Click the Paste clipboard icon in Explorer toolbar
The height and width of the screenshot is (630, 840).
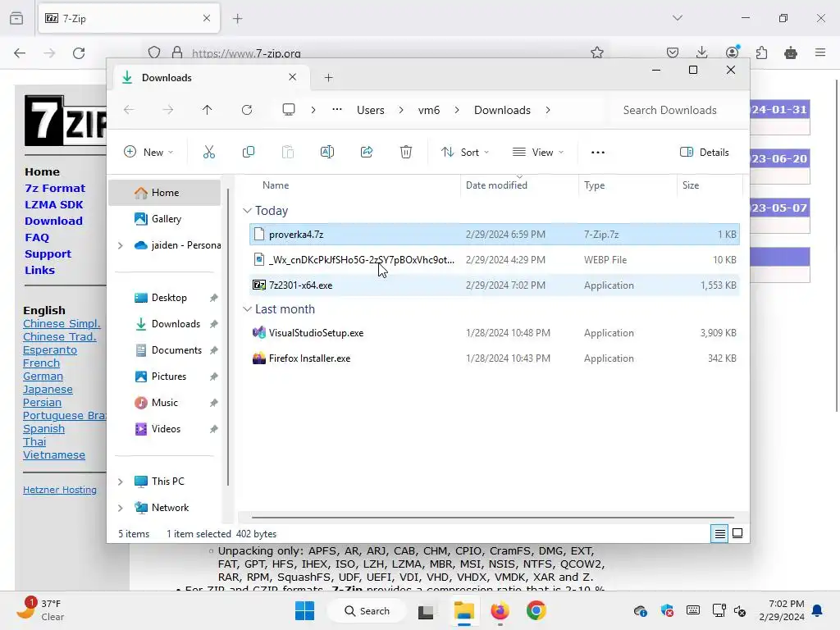pyautogui.click(x=288, y=152)
